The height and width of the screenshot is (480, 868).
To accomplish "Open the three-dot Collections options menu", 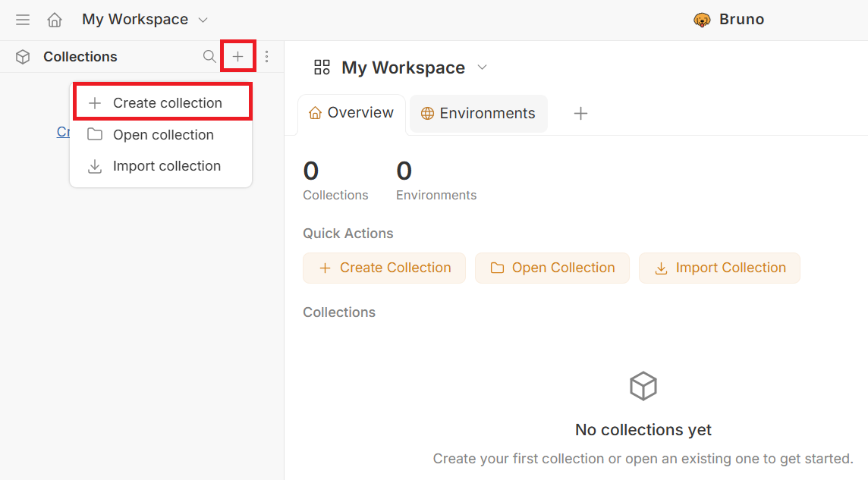I will tap(266, 57).
